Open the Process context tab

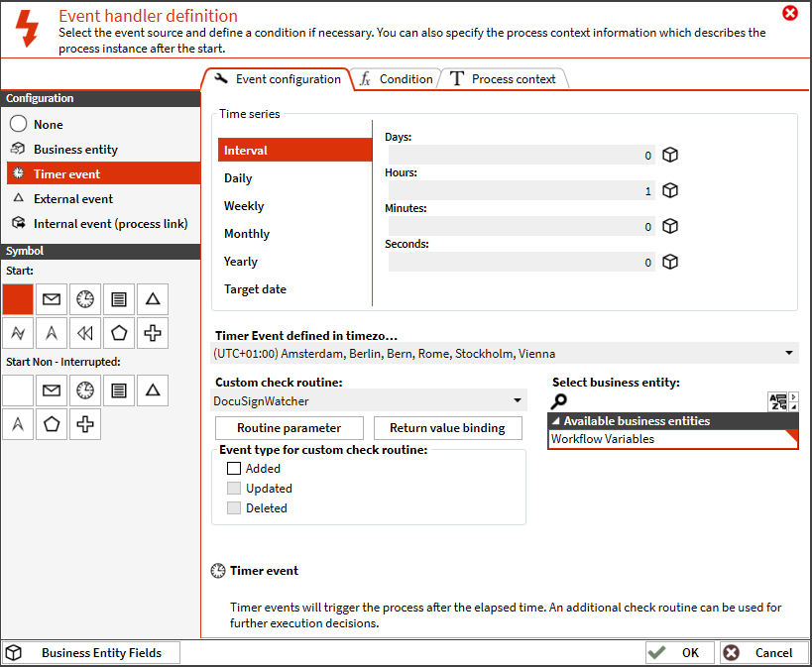coord(504,79)
